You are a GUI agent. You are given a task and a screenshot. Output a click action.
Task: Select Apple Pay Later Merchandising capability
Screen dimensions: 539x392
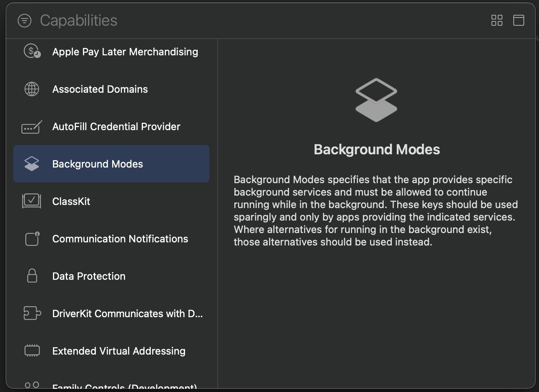click(111, 52)
